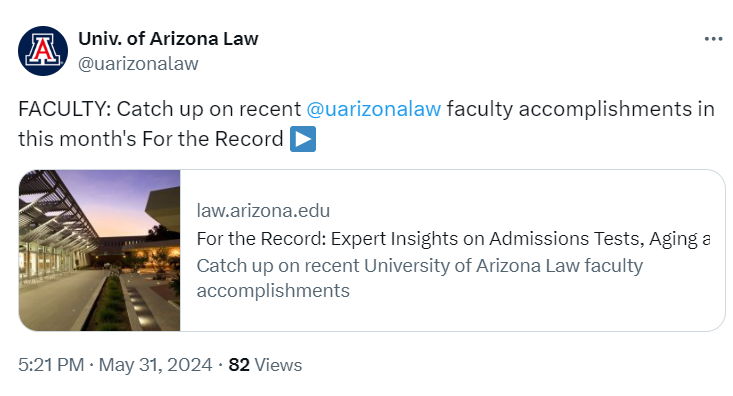Click the law.arizona.edu domain text
The width and height of the screenshot is (733, 396).
click(263, 211)
